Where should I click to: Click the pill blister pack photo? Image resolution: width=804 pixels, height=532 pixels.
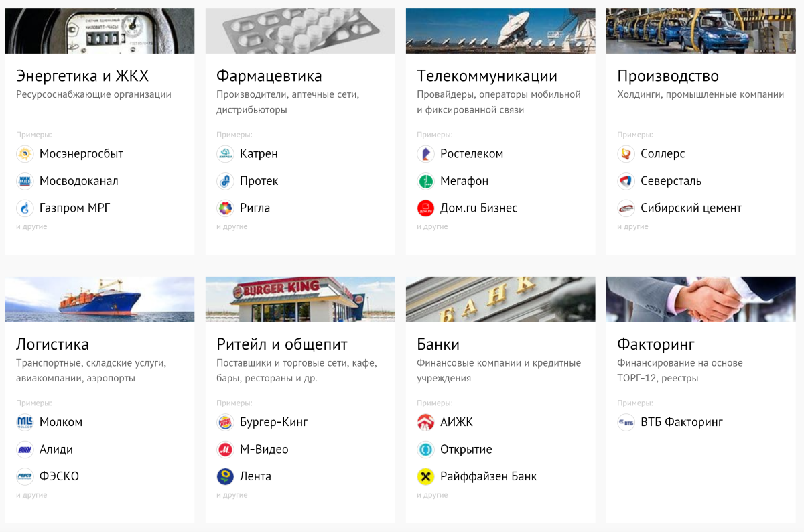(300, 31)
